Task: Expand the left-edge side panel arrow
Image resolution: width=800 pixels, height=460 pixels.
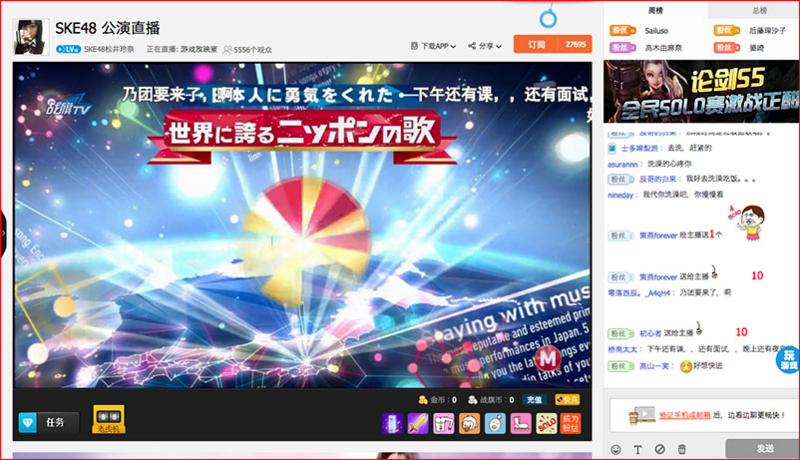Action: tap(3, 233)
